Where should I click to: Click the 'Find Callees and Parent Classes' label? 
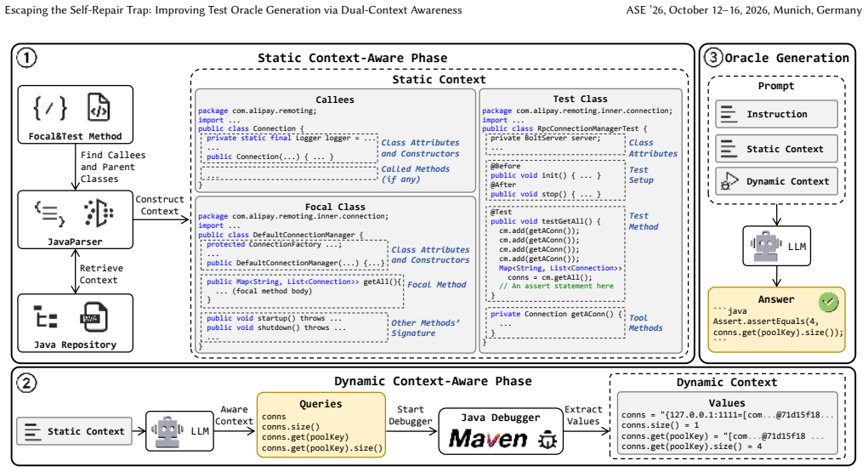click(113, 167)
